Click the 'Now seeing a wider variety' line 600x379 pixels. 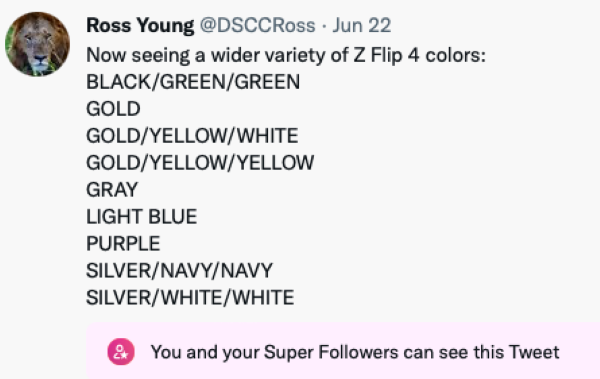tap(286, 56)
